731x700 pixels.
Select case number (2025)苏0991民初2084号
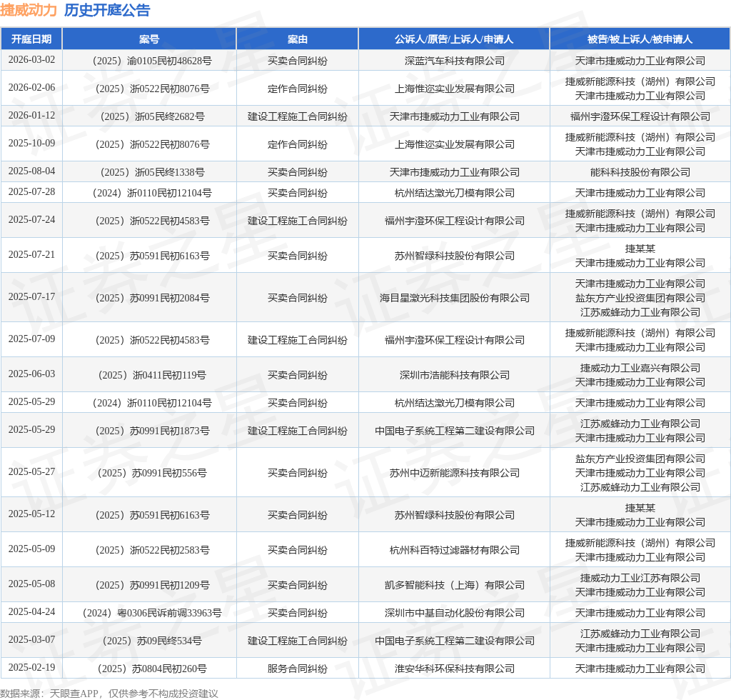click(153, 298)
